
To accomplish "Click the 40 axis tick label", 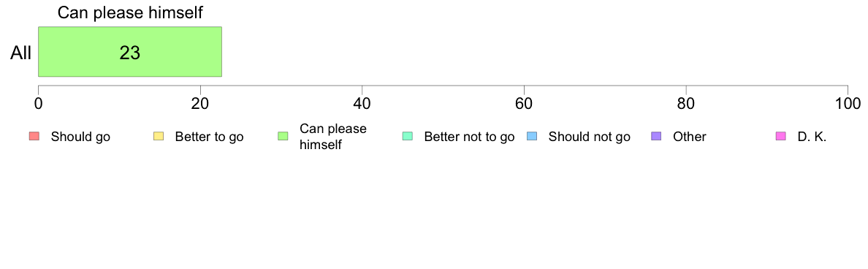I will (x=362, y=104).
